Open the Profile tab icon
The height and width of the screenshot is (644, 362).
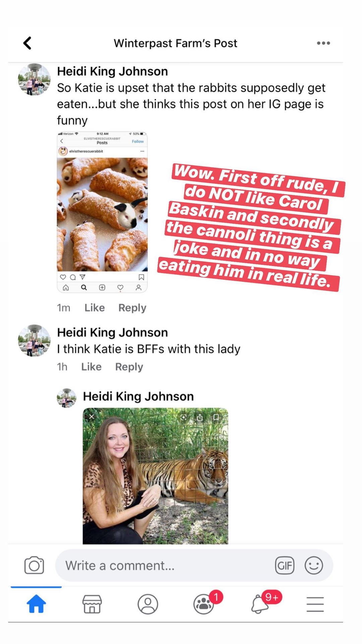(148, 604)
